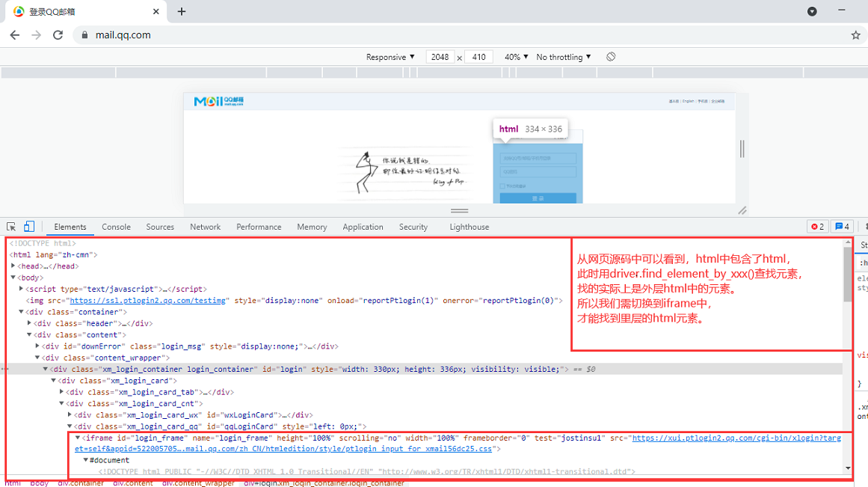Open the messages badge showing 4
Viewport: 868px width, 487px height.
click(842, 227)
